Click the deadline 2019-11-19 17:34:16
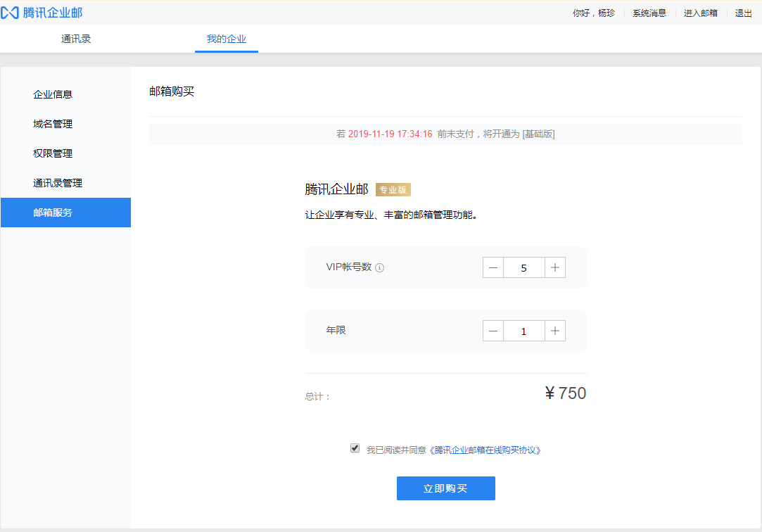 pos(390,134)
